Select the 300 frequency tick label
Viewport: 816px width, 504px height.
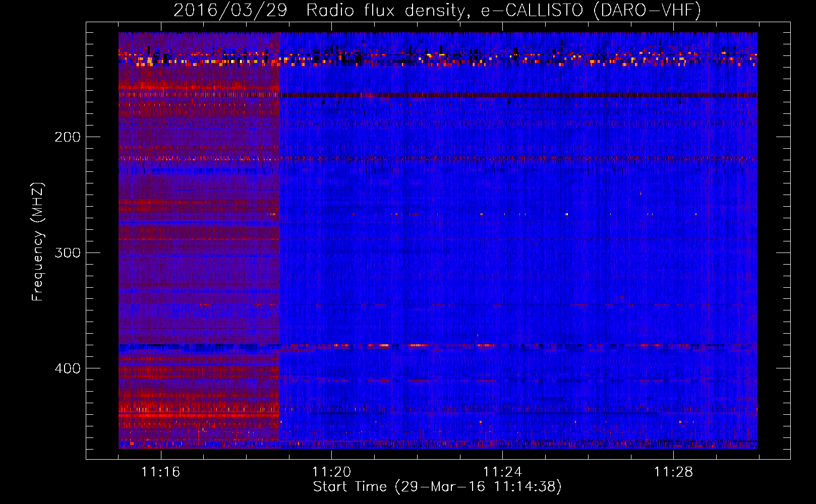tap(68, 253)
